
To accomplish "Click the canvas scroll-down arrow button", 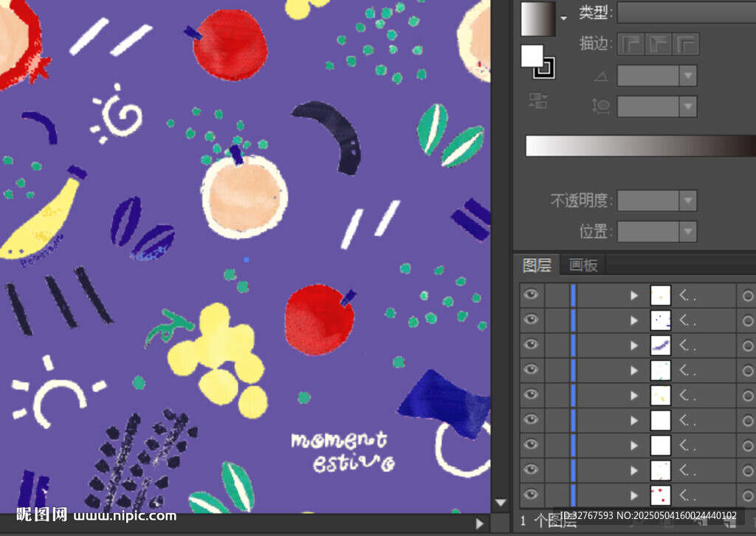I will click(501, 503).
